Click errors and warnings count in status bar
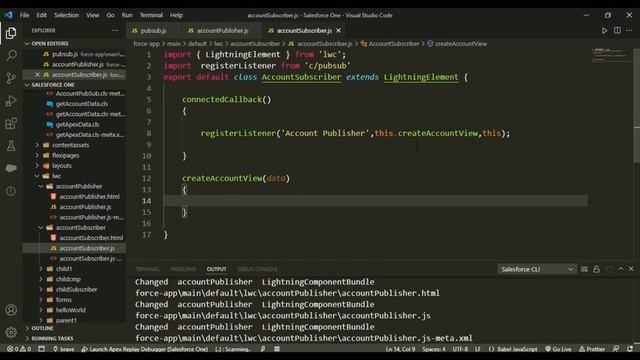 coord(19,349)
